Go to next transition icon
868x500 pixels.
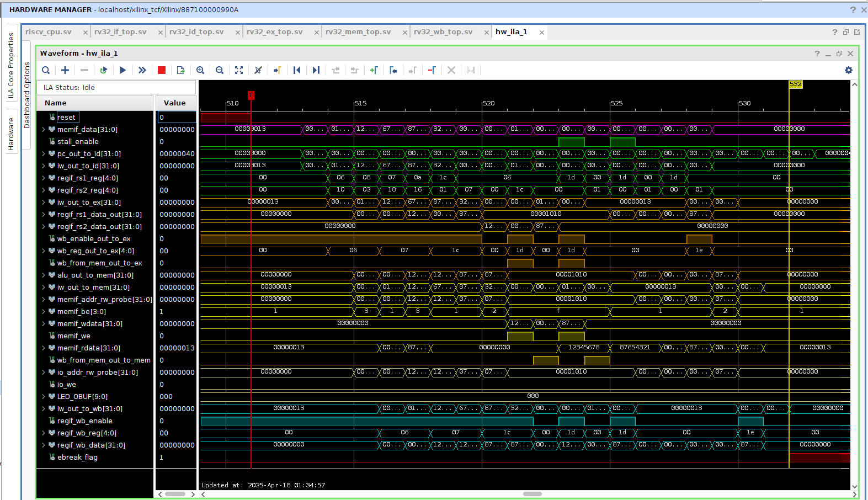click(x=355, y=70)
